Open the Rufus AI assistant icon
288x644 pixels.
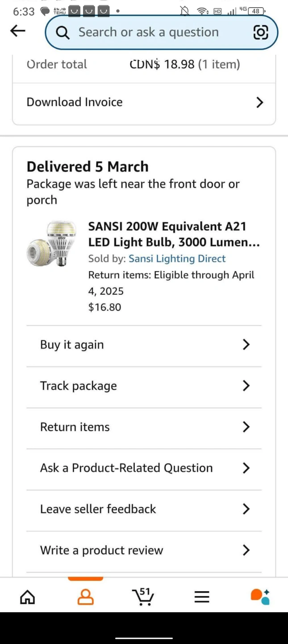click(260, 597)
